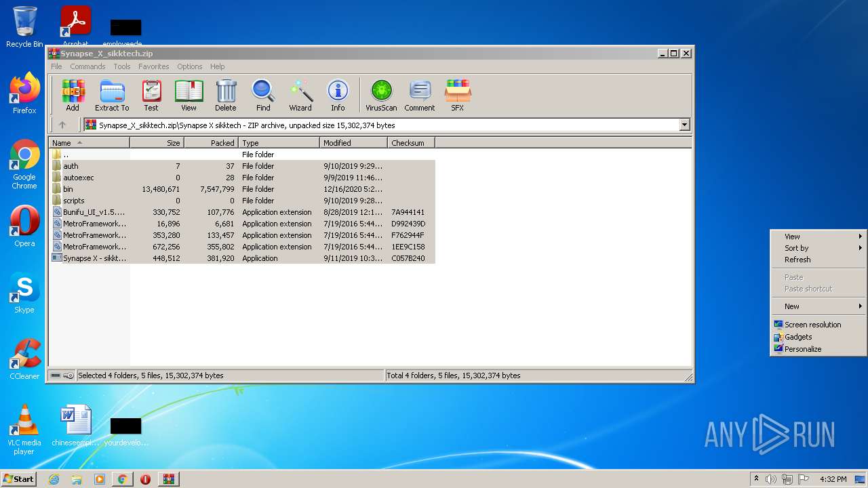Create SFX self-extracting archive

458,96
